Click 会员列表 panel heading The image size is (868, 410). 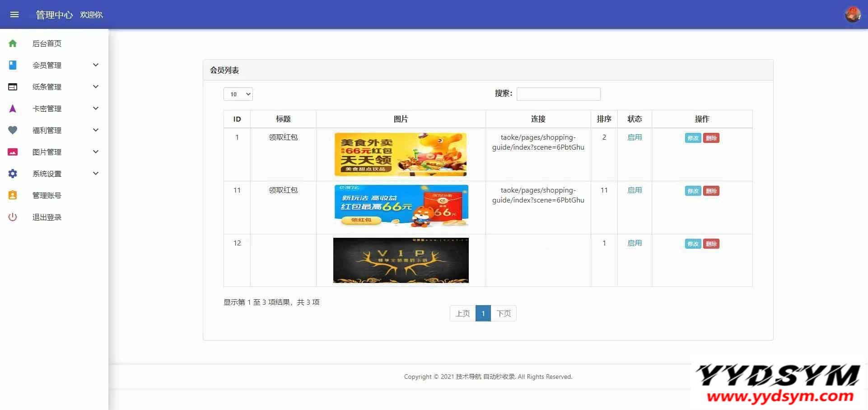224,70
